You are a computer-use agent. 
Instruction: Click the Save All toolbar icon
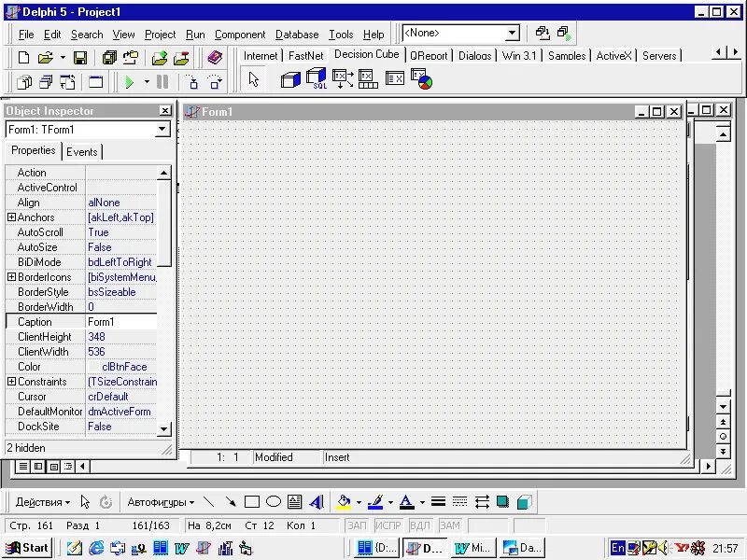click(x=109, y=58)
